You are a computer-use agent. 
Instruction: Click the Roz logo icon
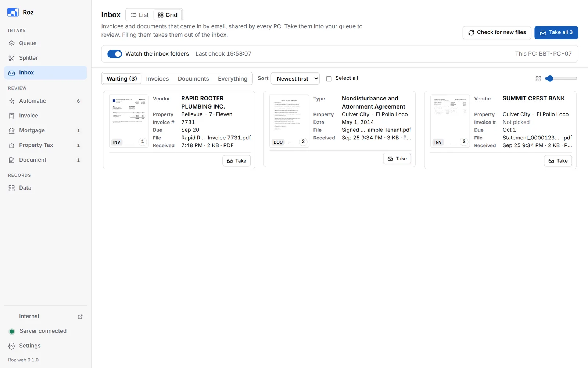[x=13, y=13]
